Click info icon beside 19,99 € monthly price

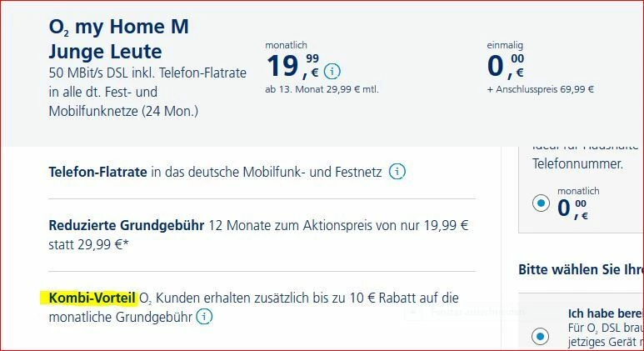point(332,69)
